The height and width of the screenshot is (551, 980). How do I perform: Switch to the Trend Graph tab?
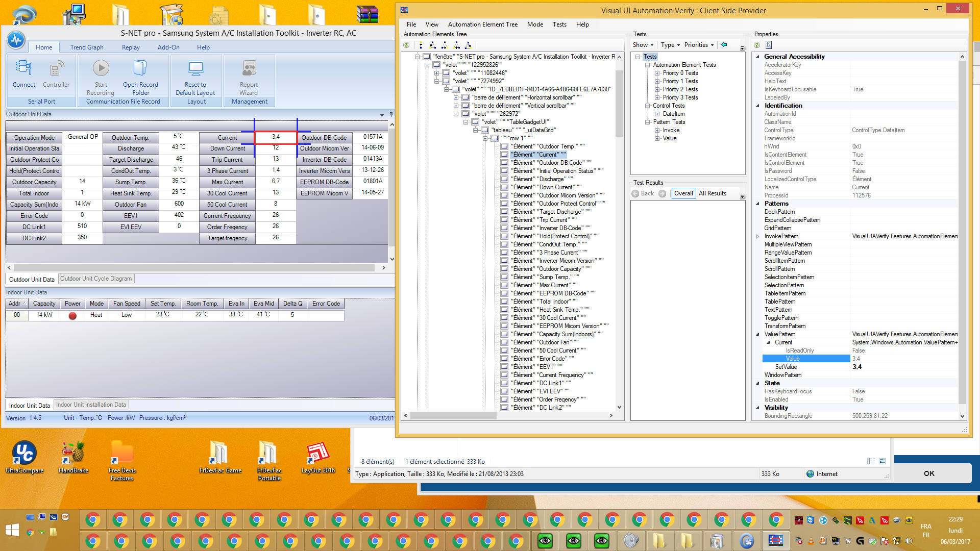tap(87, 47)
